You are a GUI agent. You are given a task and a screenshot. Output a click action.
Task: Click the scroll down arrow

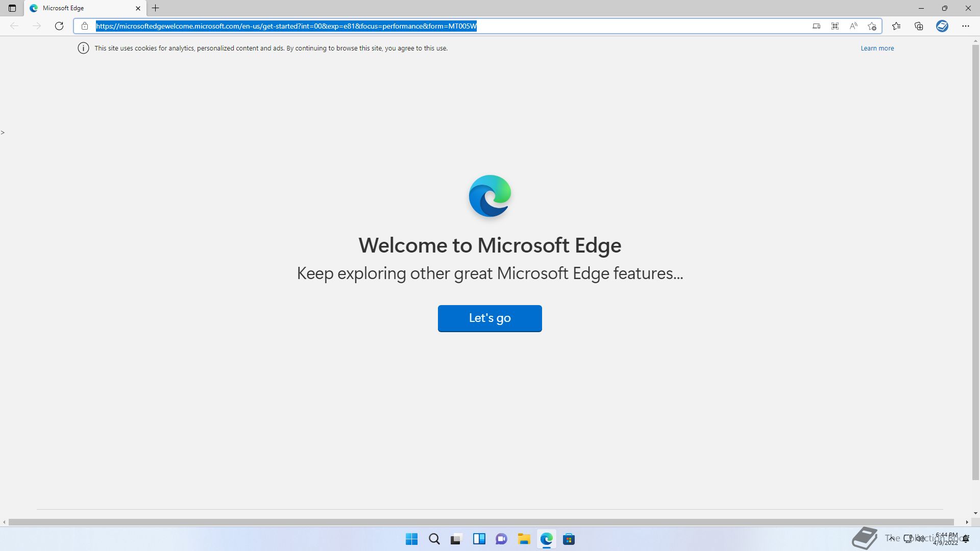coord(975,513)
